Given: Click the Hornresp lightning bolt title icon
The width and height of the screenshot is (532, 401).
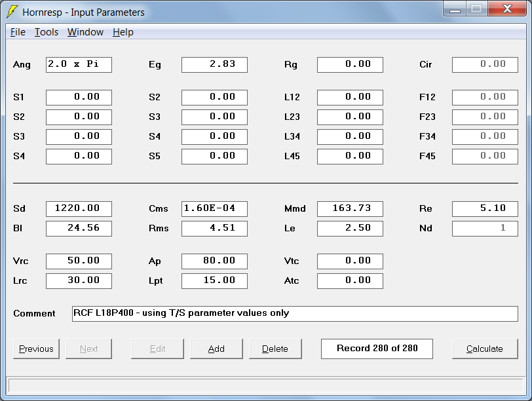Looking at the screenshot, I should 12,12.
